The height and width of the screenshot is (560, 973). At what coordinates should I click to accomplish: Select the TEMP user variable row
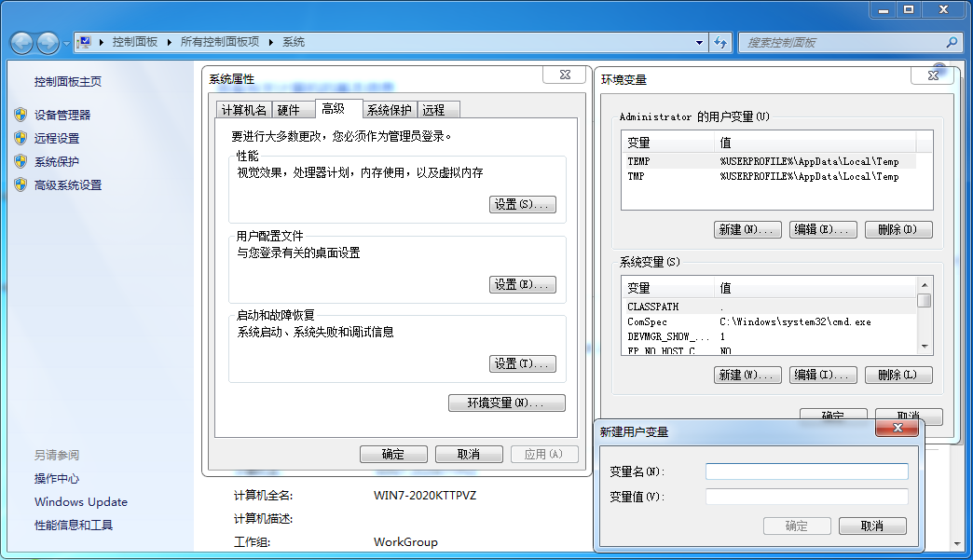(x=769, y=161)
